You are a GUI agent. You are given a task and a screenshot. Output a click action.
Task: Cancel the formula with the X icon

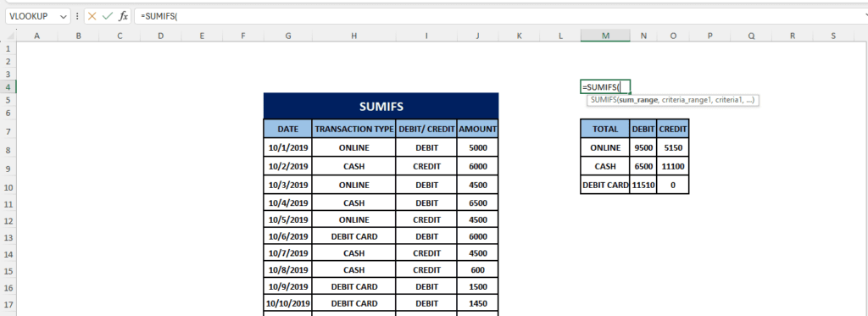click(92, 16)
